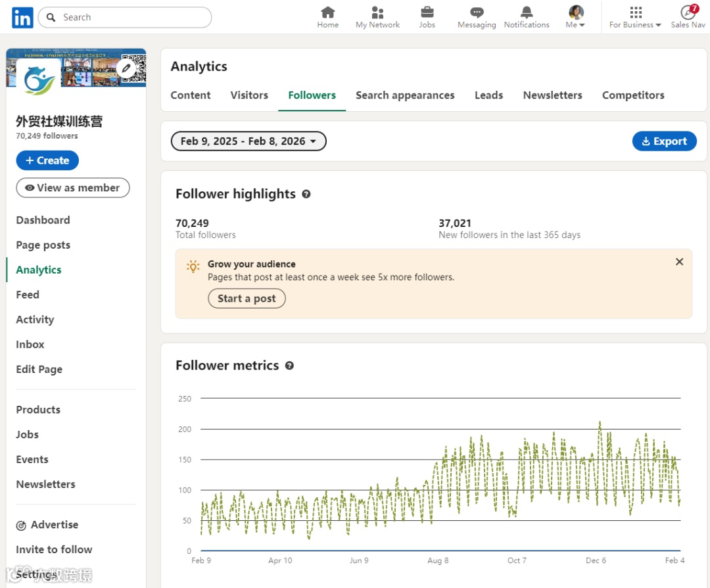710x588 pixels.
Task: Select Analytics in the sidebar
Action: pyautogui.click(x=39, y=270)
